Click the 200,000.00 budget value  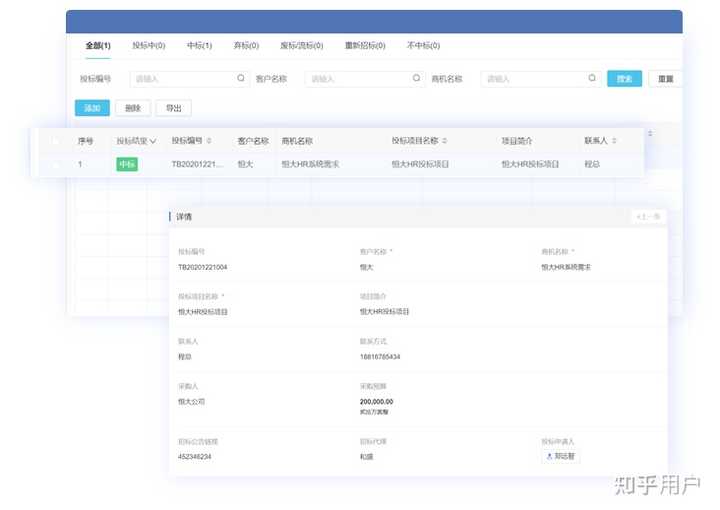click(377, 402)
